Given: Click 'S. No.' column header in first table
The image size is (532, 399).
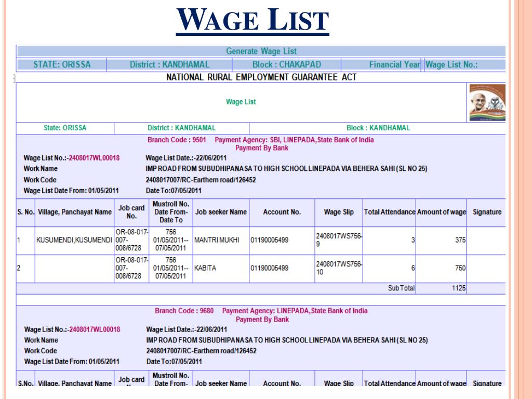Looking at the screenshot, I should (x=26, y=212).
